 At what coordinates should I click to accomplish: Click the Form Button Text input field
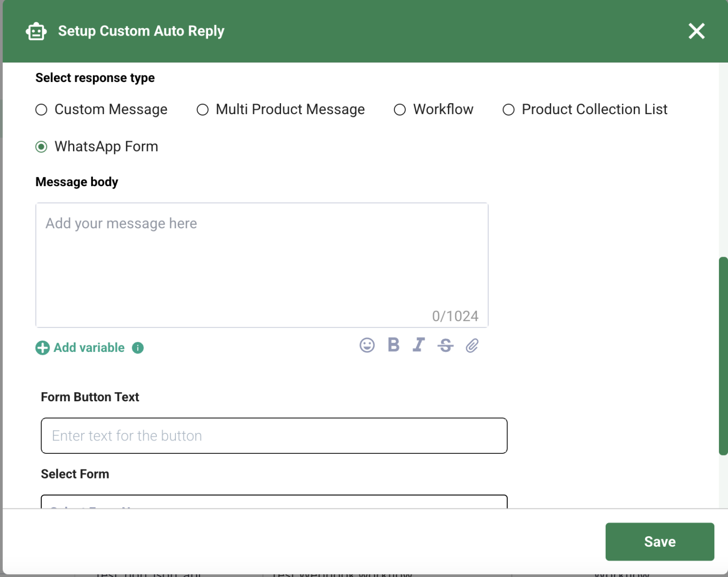click(274, 435)
